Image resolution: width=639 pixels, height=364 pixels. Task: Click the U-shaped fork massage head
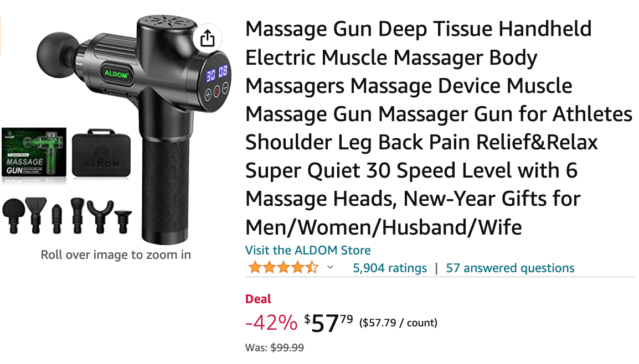click(100, 216)
